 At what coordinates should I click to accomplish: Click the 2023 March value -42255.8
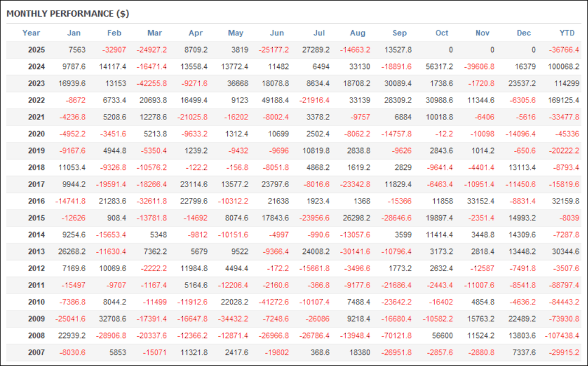click(151, 84)
